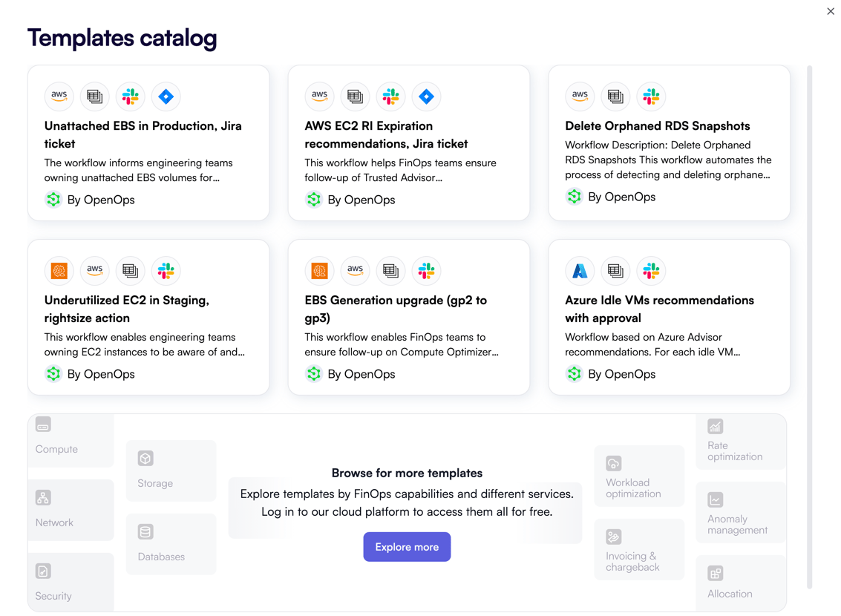This screenshot has height=616, width=841.
Task: Click the Templates catalog heading
Action: pos(122,38)
